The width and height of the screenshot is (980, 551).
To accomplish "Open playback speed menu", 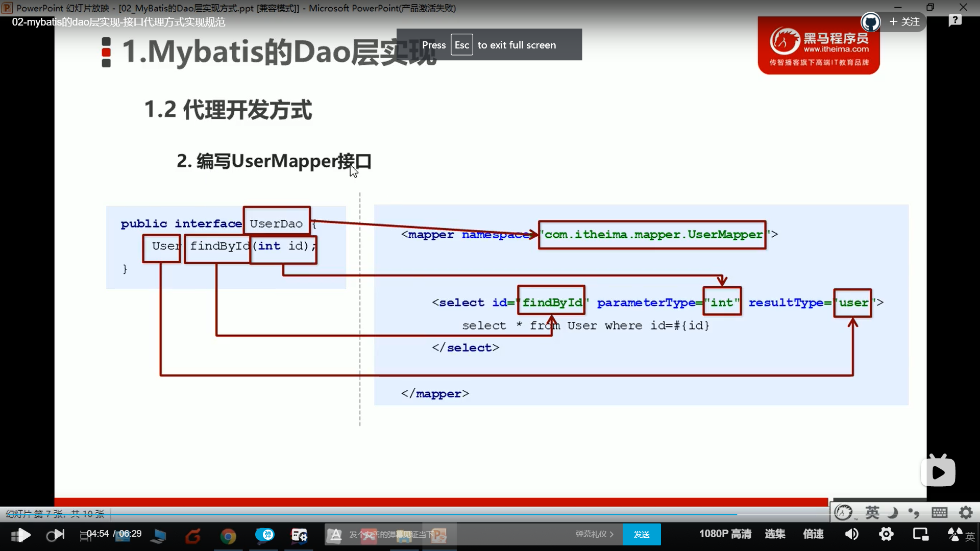I will pos(813,534).
